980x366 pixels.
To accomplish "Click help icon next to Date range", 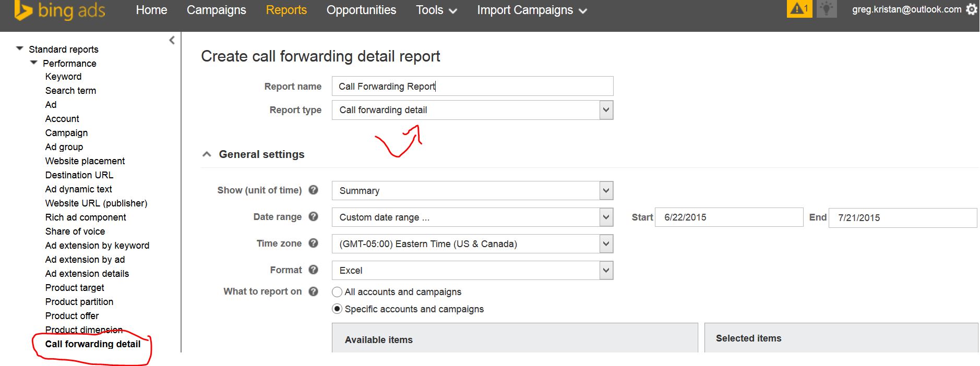I will coord(313,216).
